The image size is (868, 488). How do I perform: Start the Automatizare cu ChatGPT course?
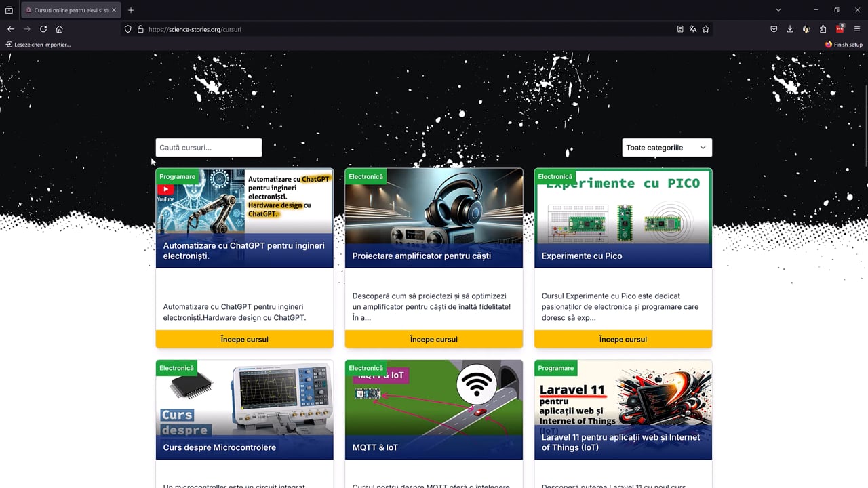click(x=245, y=339)
